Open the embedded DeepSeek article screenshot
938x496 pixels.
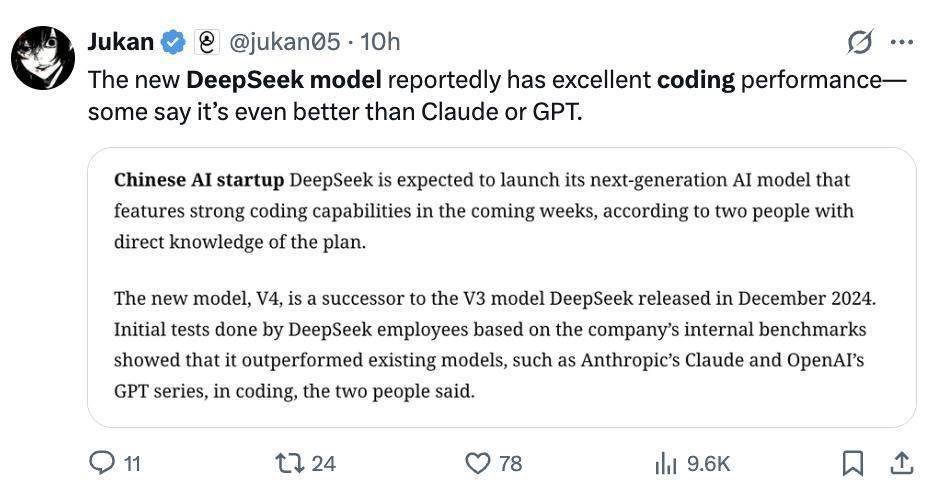click(501, 288)
